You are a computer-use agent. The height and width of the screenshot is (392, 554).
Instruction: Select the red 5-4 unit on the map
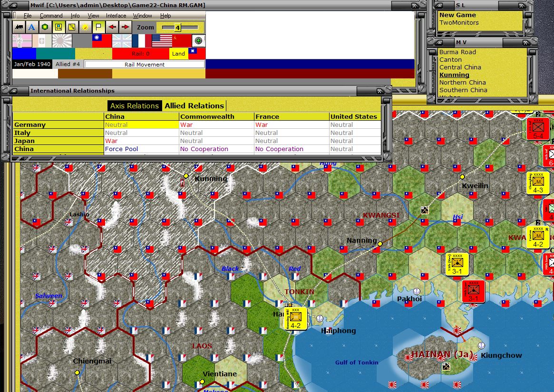[538, 129]
